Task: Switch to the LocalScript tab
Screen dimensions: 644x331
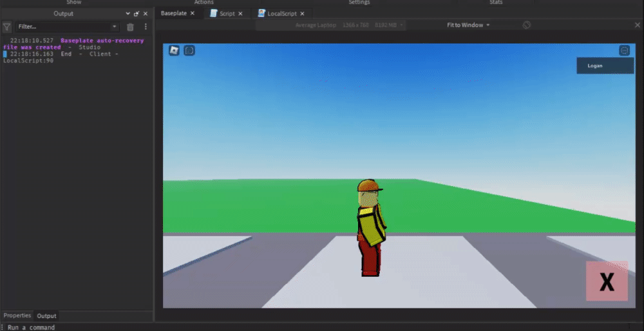Action: click(x=282, y=14)
